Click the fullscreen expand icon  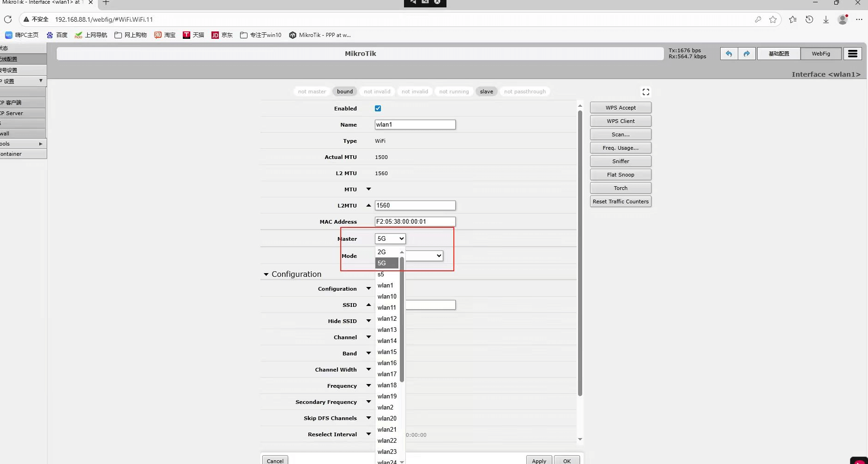point(646,92)
